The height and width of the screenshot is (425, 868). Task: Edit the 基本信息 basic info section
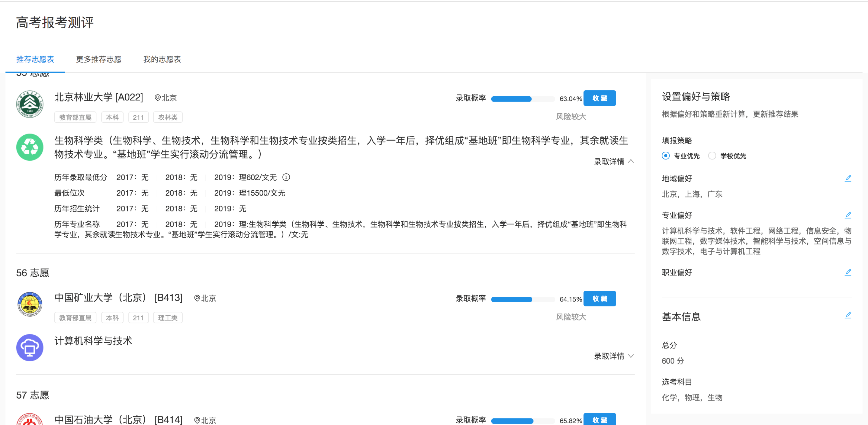click(x=848, y=315)
